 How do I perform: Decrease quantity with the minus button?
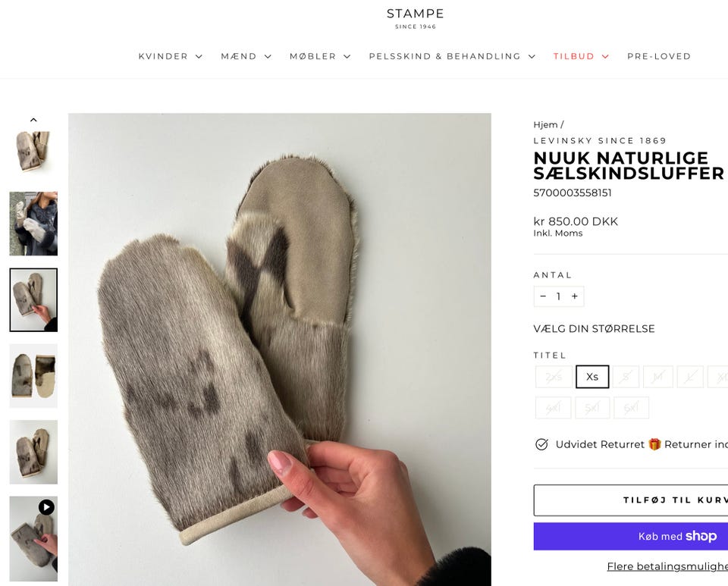coord(543,296)
